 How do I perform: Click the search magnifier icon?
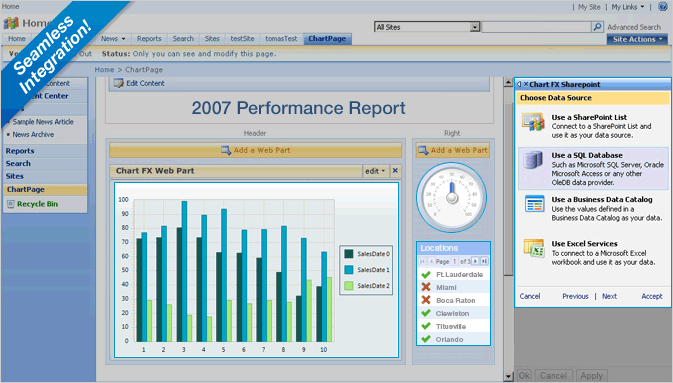pyautogui.click(x=597, y=27)
